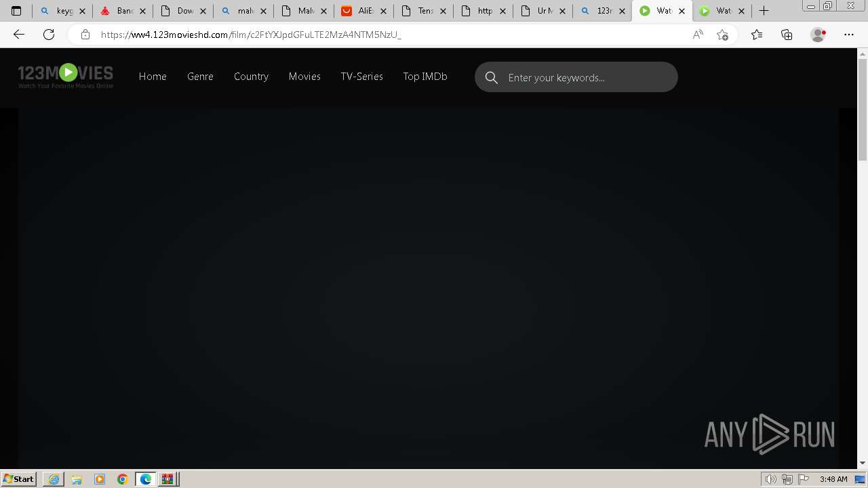The width and height of the screenshot is (868, 488).
Task: Click the video player area
Action: tap(429, 288)
